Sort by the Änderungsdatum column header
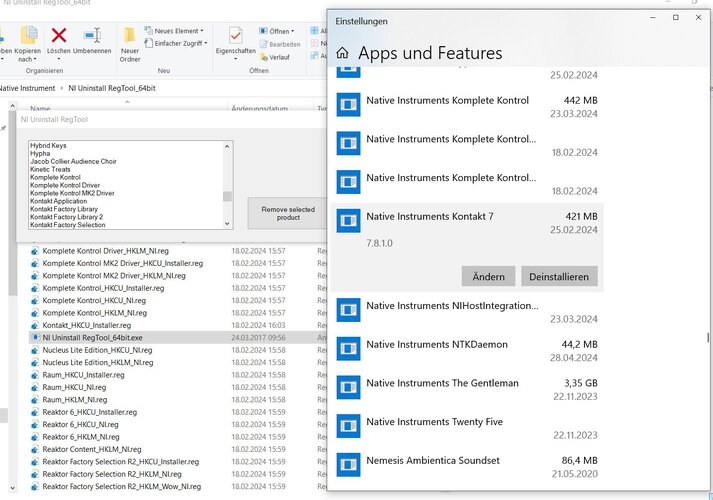Screen dimensions: 713x500 260,109
